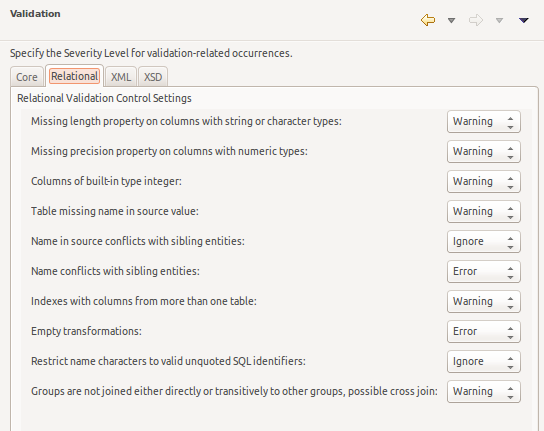Change severity for Columns of built-in type integer
The image size is (544, 431).
[484, 181]
